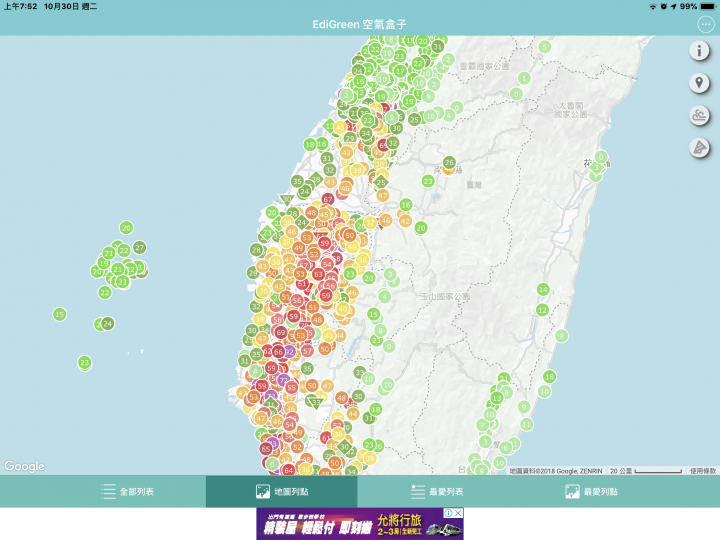Viewport: 720px width, 540px height.
Task: Select the red 65 marker near Kaohsiung
Action: click(x=266, y=449)
